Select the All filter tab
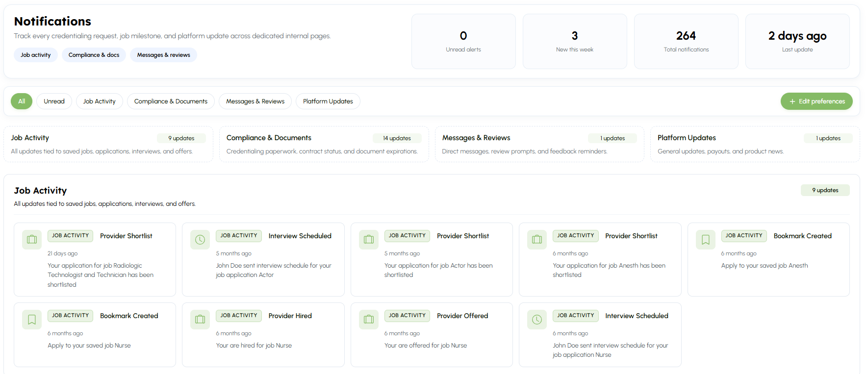Image resolution: width=868 pixels, height=374 pixels. 22,101
